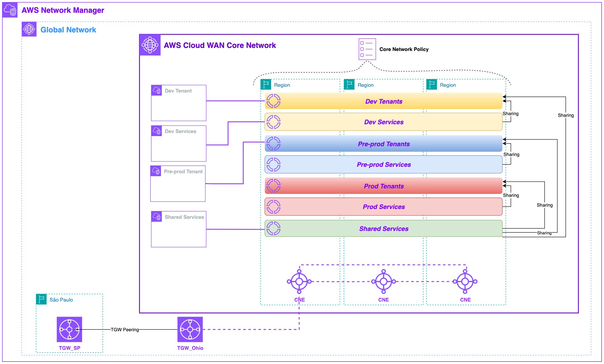Click the segment icon in the Dev Tenants row
The width and height of the screenshot is (604, 364).
pos(273,101)
